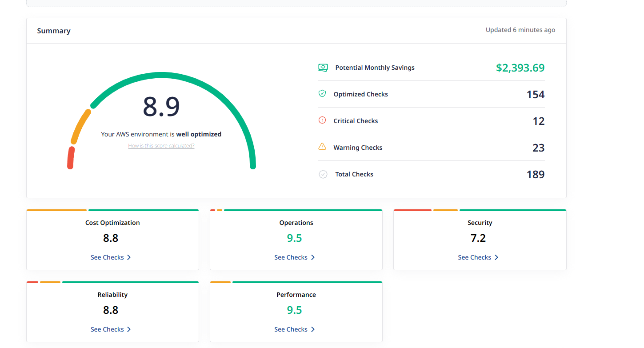This screenshot has width=644, height=348.
Task: Select the Security score card title
Action: (x=480, y=223)
